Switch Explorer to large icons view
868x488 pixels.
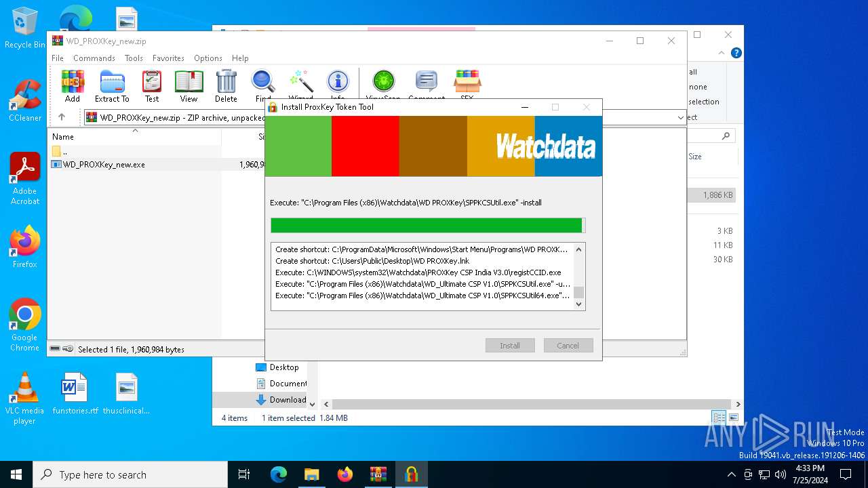pyautogui.click(x=733, y=418)
